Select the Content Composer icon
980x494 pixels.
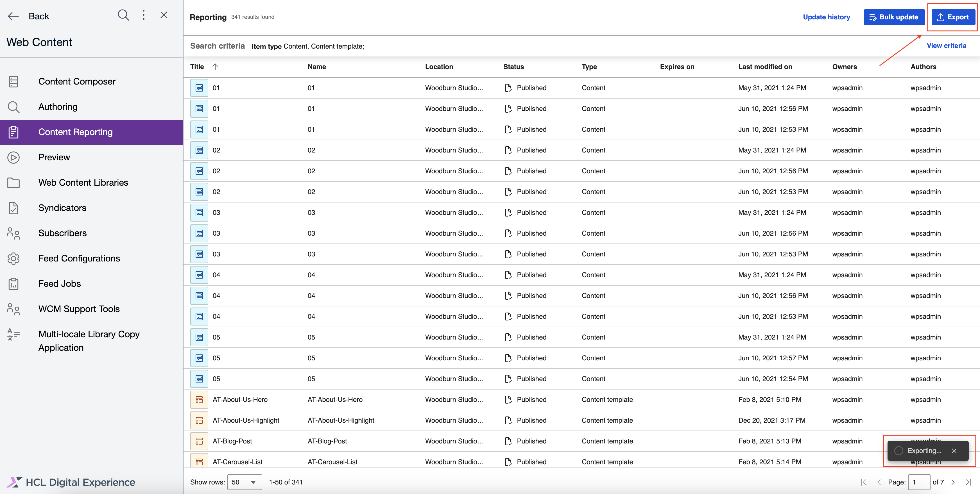pos(14,81)
